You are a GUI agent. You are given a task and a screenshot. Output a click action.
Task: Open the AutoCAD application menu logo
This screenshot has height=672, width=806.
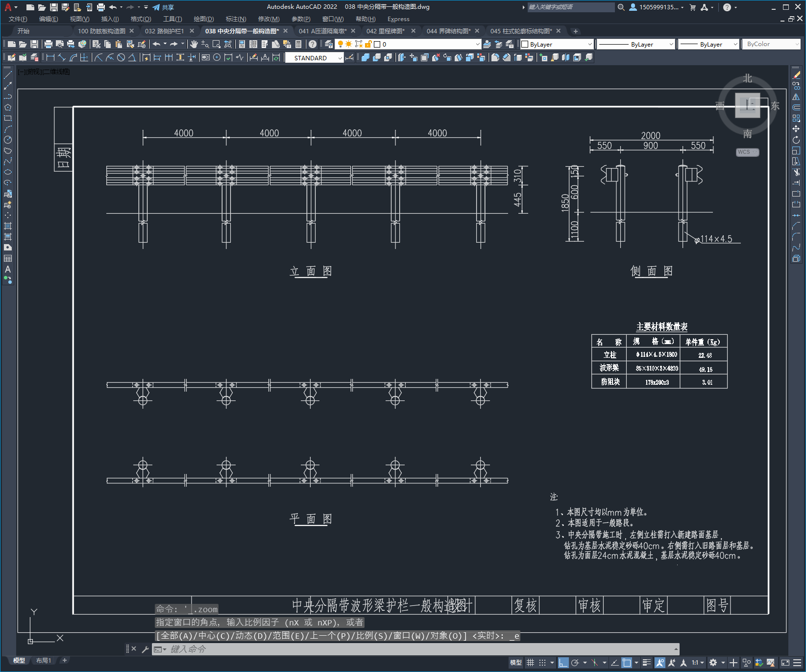[8, 7]
